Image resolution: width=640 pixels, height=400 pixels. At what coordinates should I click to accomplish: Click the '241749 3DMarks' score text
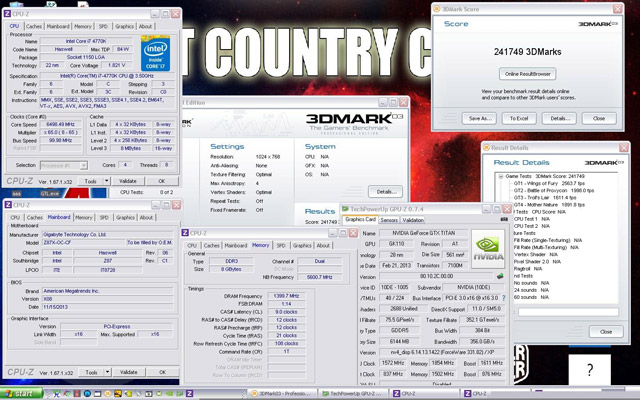coord(527,52)
